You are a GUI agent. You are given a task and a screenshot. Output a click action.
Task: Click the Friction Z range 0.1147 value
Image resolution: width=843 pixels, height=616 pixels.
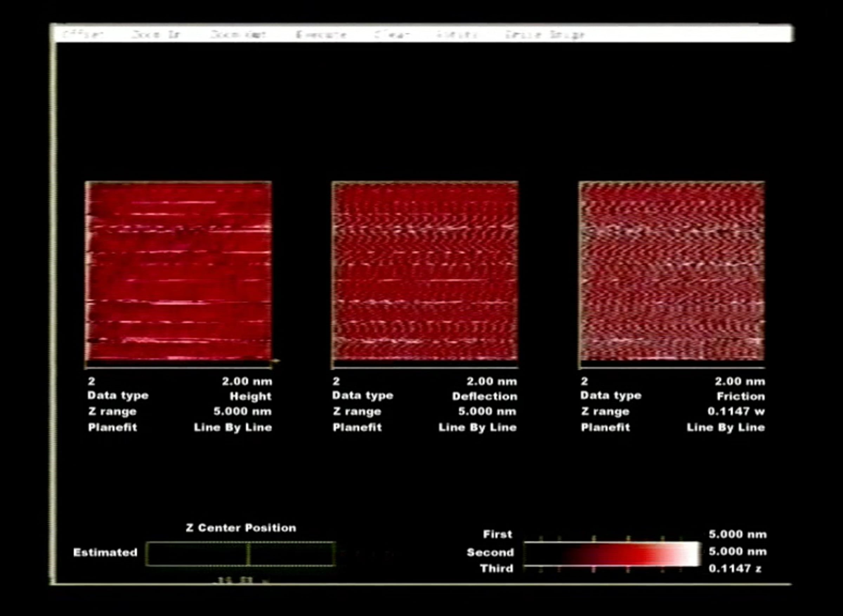pyautogui.click(x=736, y=412)
